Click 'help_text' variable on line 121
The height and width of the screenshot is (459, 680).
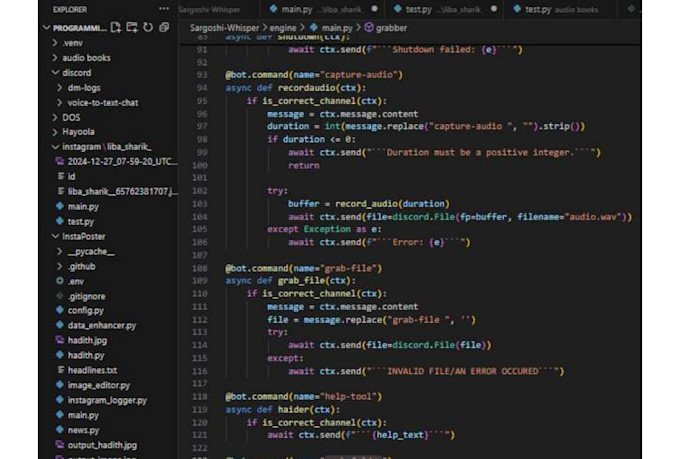(400, 435)
